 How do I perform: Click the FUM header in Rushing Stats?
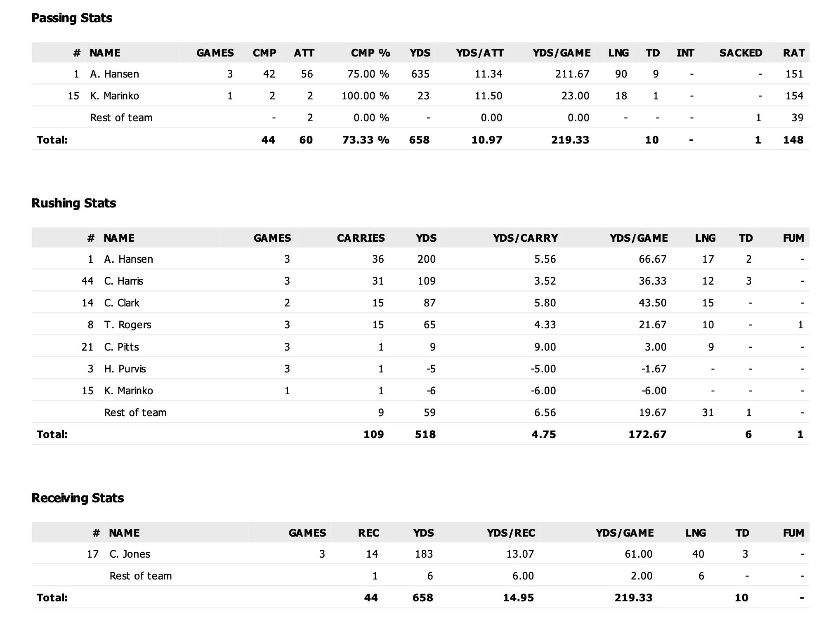[x=793, y=238]
